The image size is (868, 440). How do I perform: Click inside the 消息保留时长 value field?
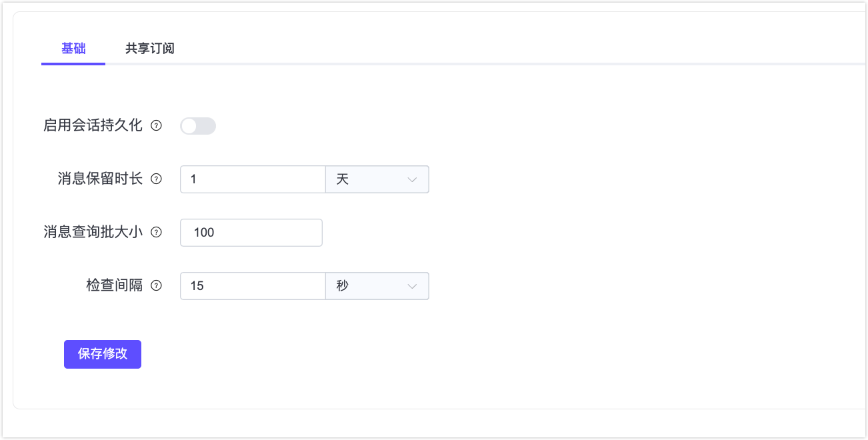pos(252,179)
